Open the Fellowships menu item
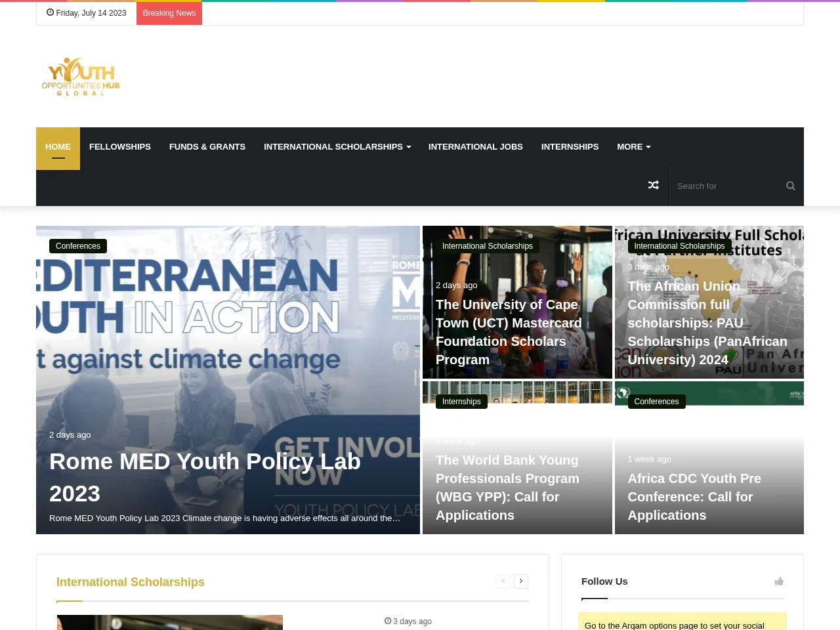 (x=120, y=147)
